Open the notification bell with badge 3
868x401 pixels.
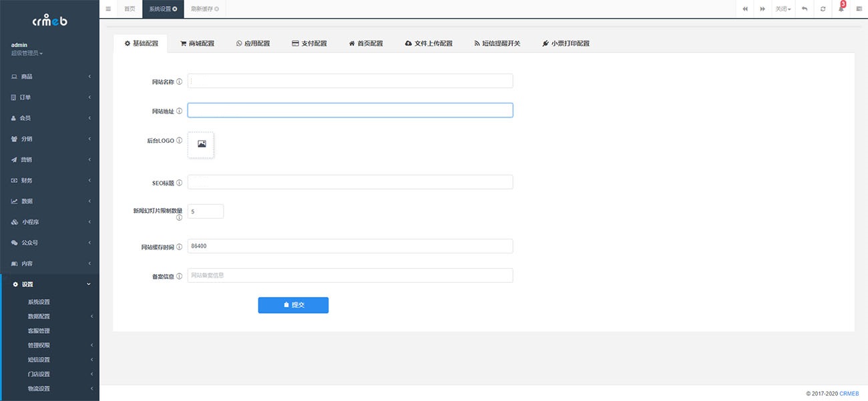[x=841, y=9]
